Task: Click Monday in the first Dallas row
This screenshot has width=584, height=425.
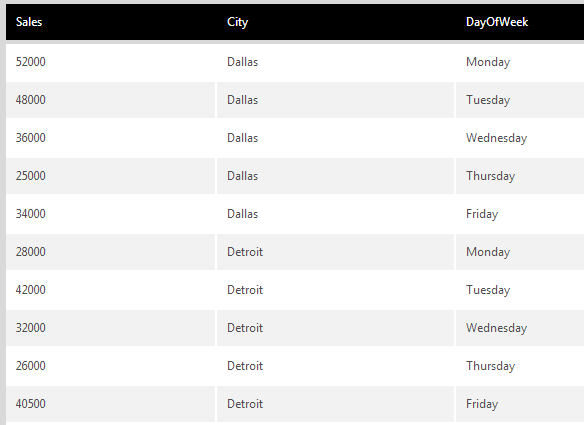Action: coord(488,62)
